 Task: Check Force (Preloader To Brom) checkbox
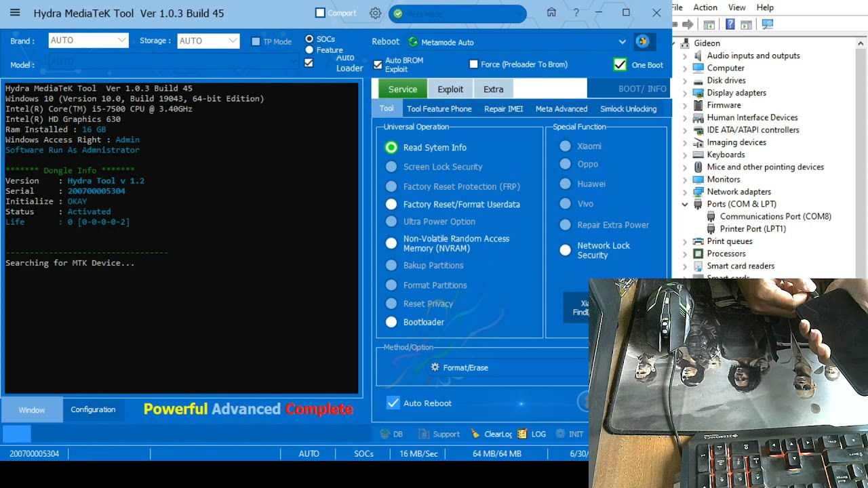[473, 64]
